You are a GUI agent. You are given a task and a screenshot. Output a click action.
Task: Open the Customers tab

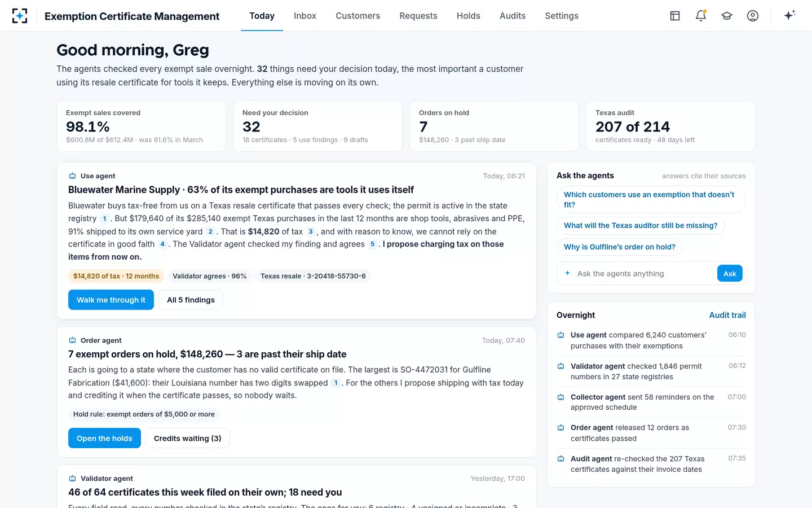pos(358,16)
